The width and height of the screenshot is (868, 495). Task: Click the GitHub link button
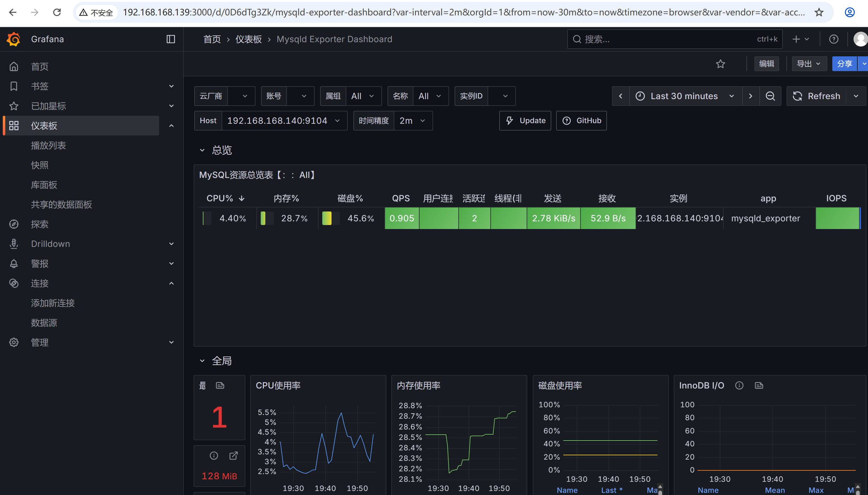[581, 121]
